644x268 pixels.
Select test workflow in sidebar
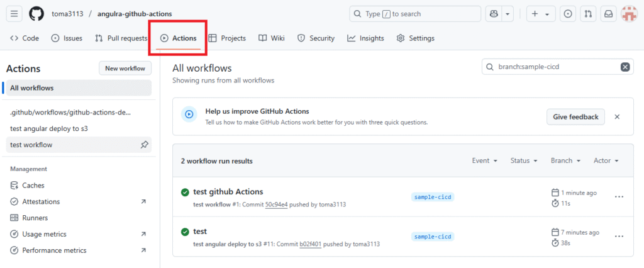pyautogui.click(x=79, y=145)
